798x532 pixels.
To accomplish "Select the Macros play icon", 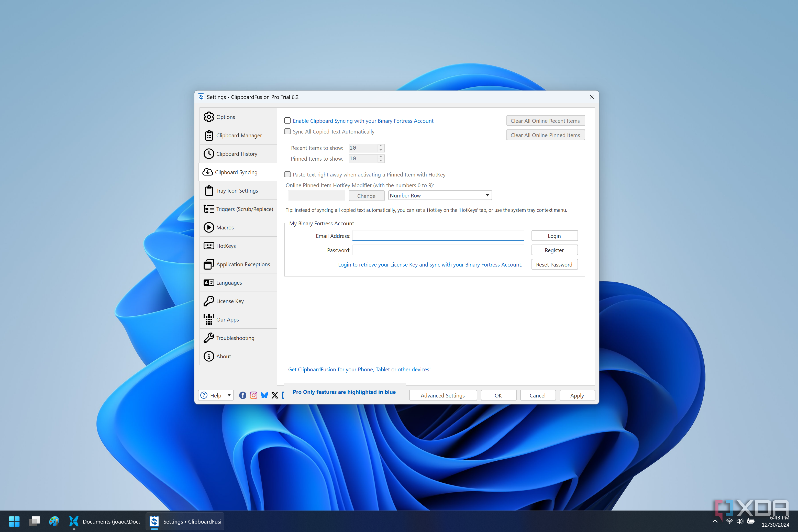I will tap(209, 227).
